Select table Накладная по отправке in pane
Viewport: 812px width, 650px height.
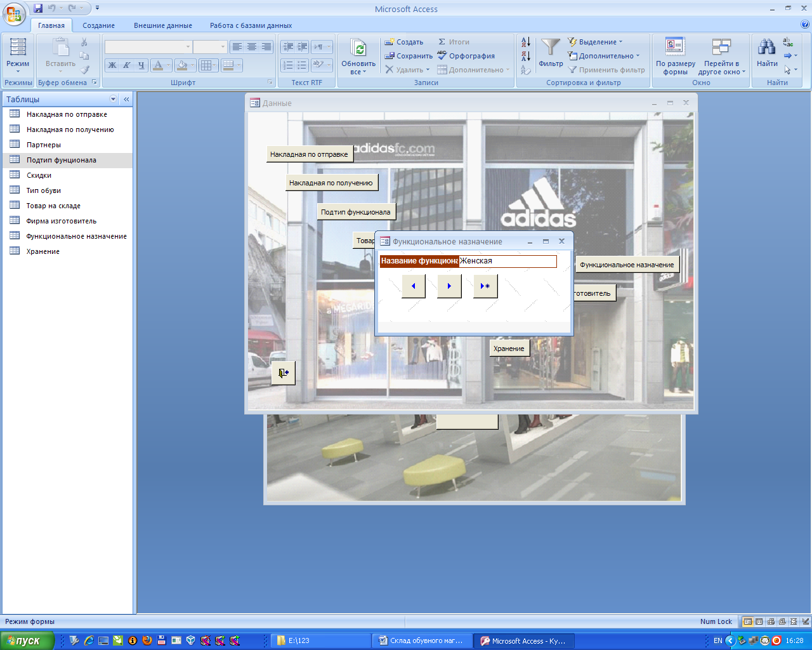[68, 114]
